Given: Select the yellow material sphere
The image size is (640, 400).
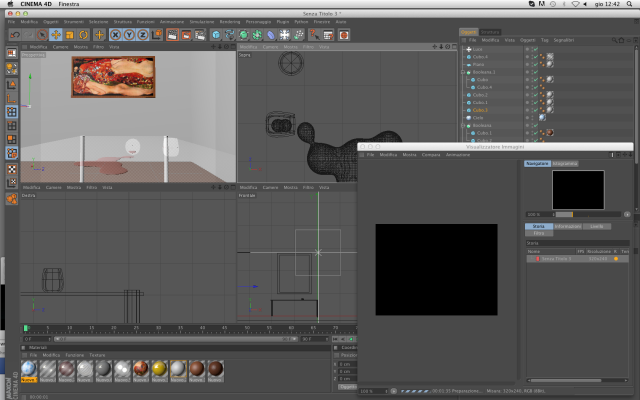Looking at the screenshot, I should coord(160,368).
